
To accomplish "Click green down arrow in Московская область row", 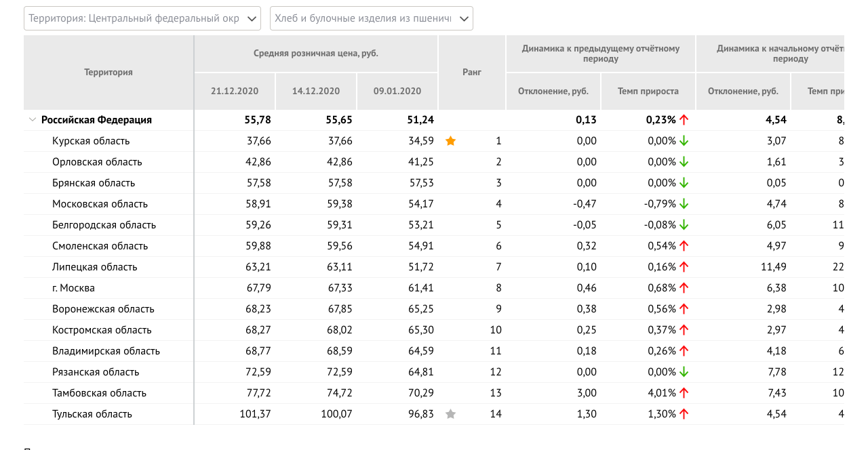I will pyautogui.click(x=684, y=204).
